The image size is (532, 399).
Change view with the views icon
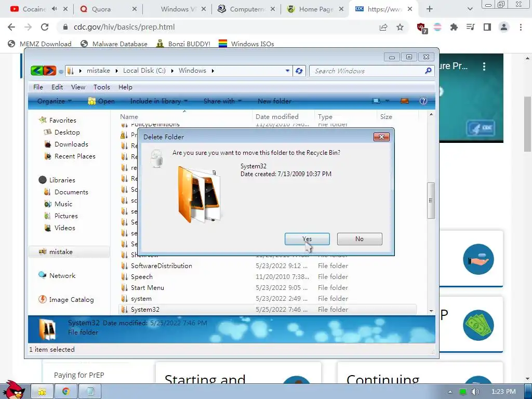click(x=376, y=101)
